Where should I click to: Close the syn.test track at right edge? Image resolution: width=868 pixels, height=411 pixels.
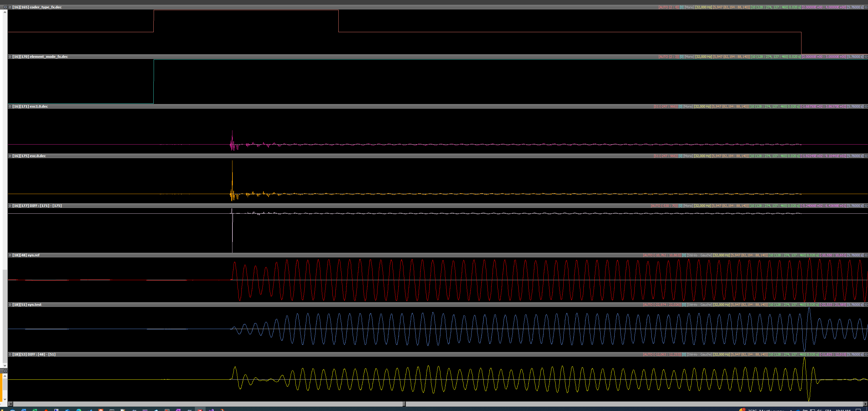[866, 305]
